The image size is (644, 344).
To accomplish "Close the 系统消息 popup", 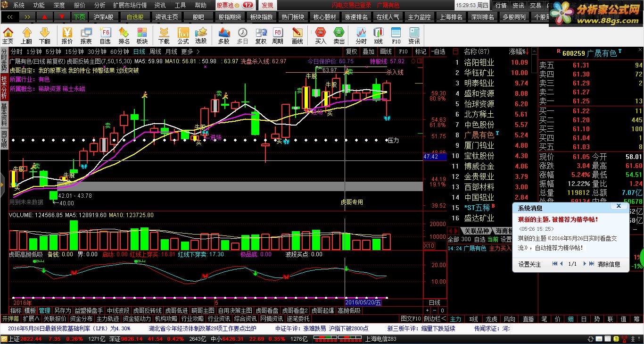I will click(619, 206).
